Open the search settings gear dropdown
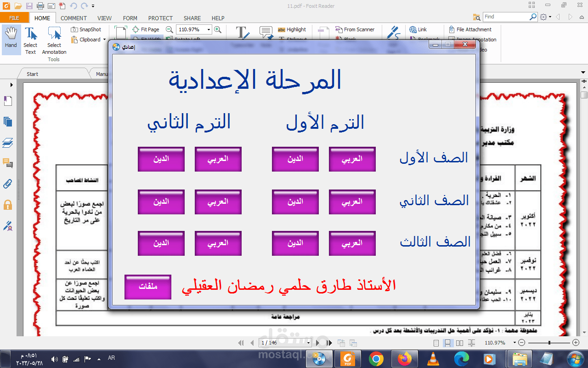 [545, 17]
